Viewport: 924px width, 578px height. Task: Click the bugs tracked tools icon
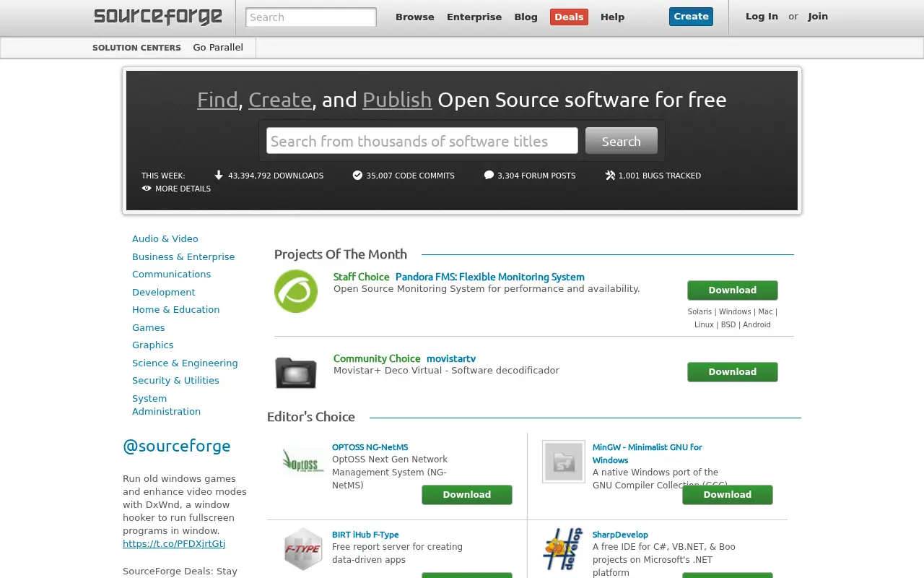tap(610, 175)
